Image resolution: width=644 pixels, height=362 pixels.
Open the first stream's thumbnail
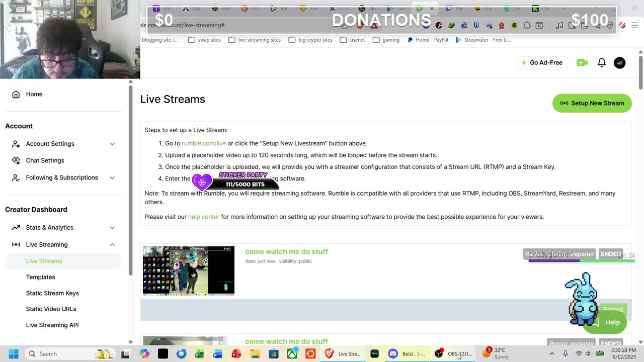(189, 270)
